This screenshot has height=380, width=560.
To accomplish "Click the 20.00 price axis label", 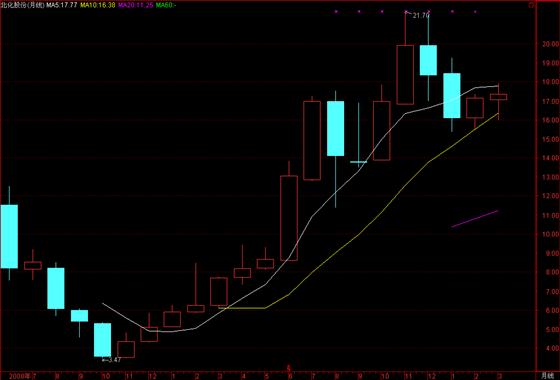I will point(549,44).
